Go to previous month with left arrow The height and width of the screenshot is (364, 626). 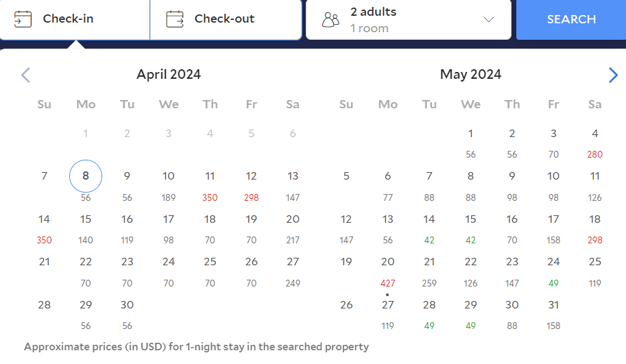[25, 75]
